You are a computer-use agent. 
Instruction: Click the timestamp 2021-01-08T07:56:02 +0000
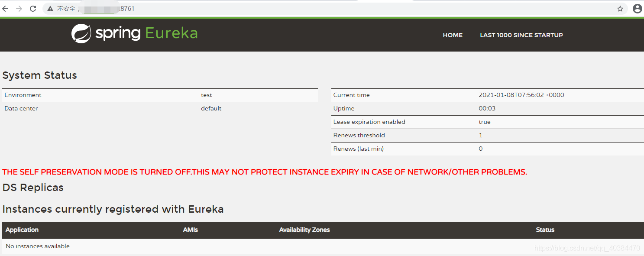[521, 95]
